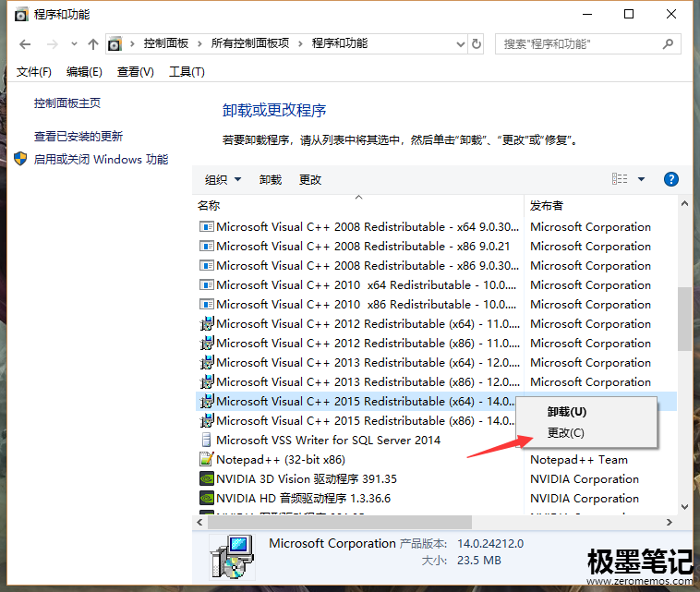Click the horizontal scrollbar left arrow
The width and height of the screenshot is (700, 592).
[200, 522]
